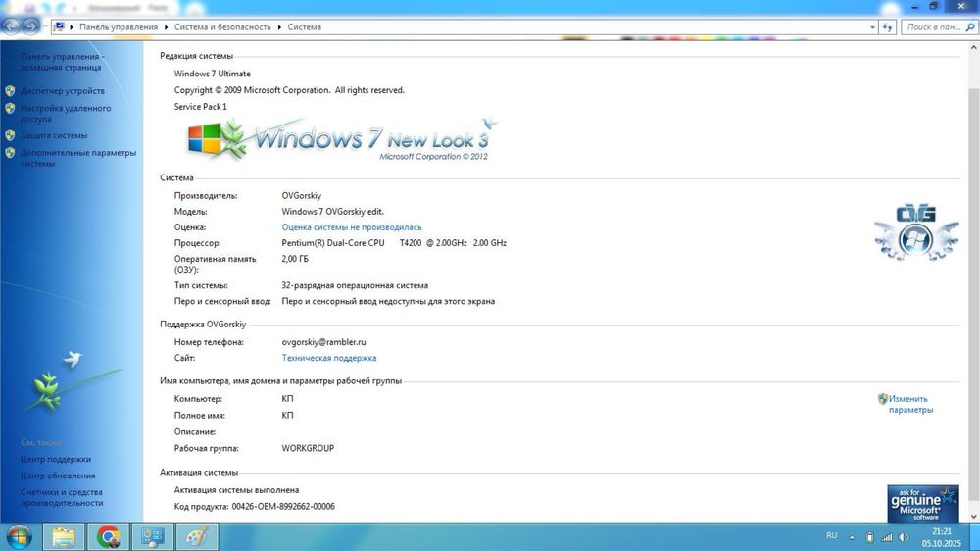Click the volume speaker tray icon
The width and height of the screenshot is (980, 551).
pos(904,537)
